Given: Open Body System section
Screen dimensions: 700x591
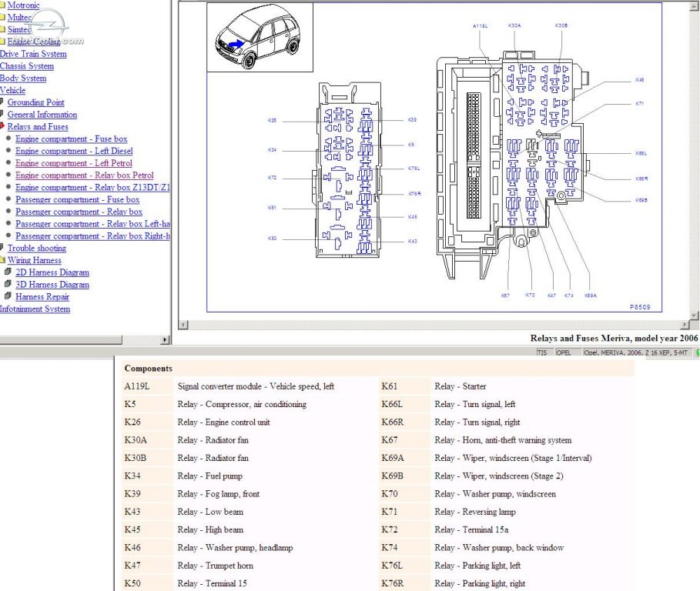Looking at the screenshot, I should pos(23,78).
